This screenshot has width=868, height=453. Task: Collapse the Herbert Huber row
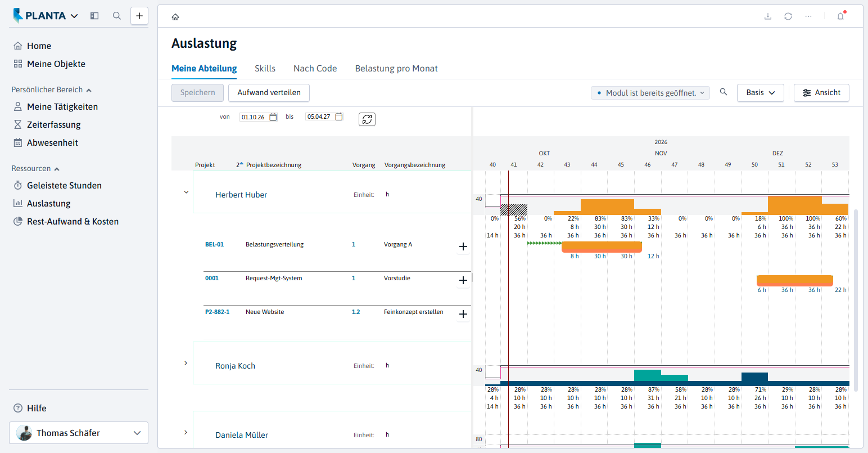pyautogui.click(x=186, y=192)
